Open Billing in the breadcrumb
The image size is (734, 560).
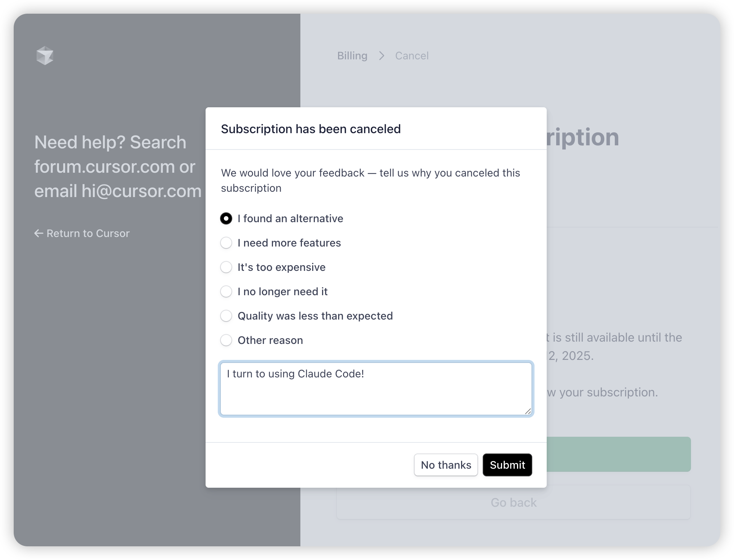pos(352,56)
